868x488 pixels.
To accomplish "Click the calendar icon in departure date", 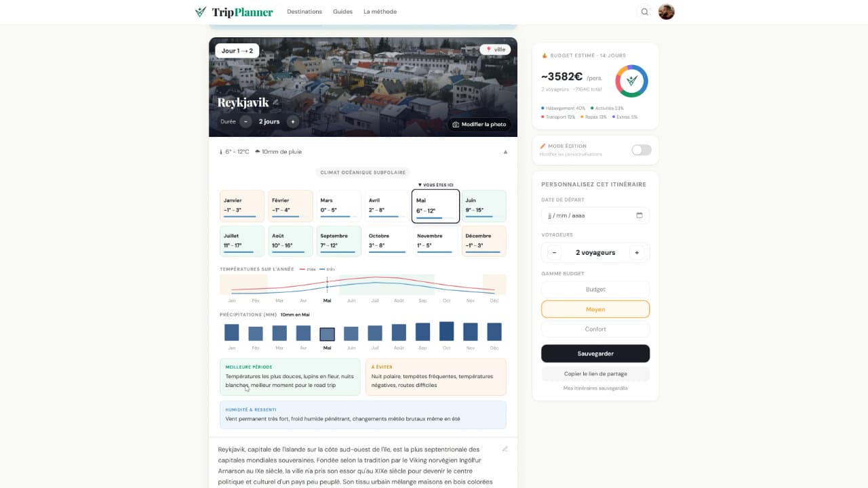I will [639, 216].
